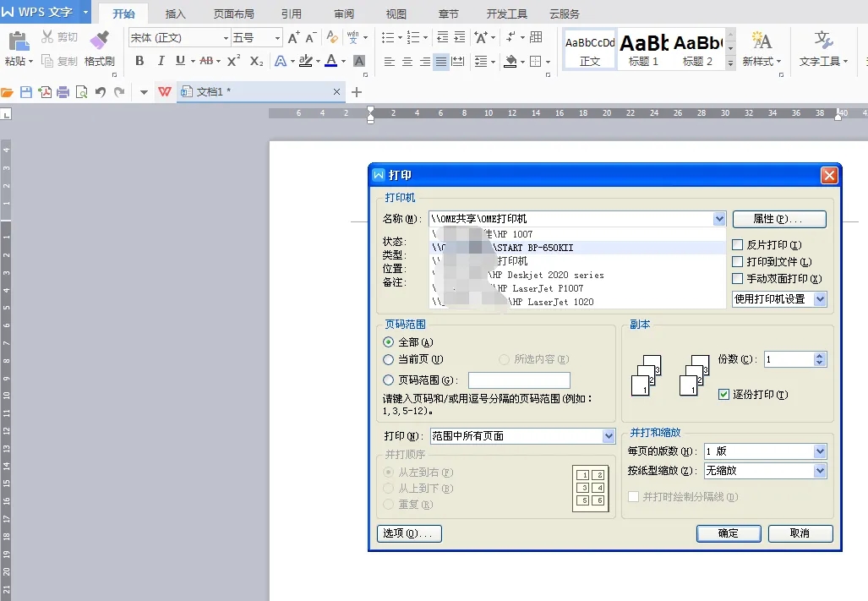Click the text highlight color icon
This screenshot has width=868, height=601.
coord(305,61)
